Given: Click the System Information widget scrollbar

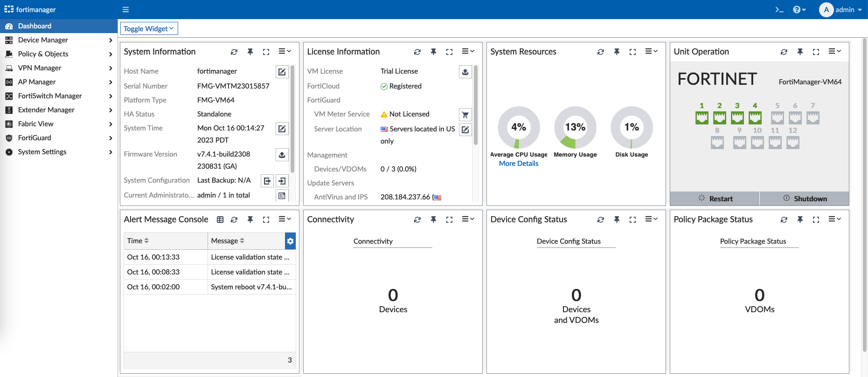Looking at the screenshot, I should [292, 119].
